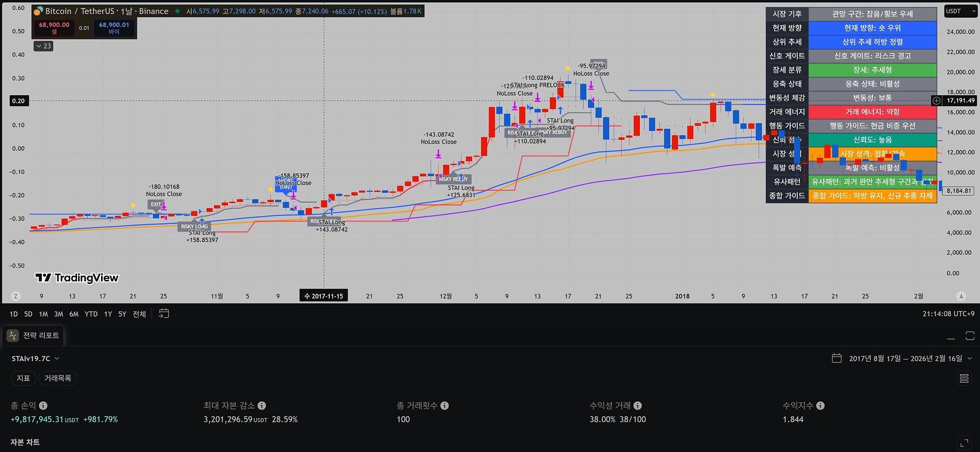The image size is (980, 452).
Task: Click the RISKY LONG chart label
Action: (194, 227)
